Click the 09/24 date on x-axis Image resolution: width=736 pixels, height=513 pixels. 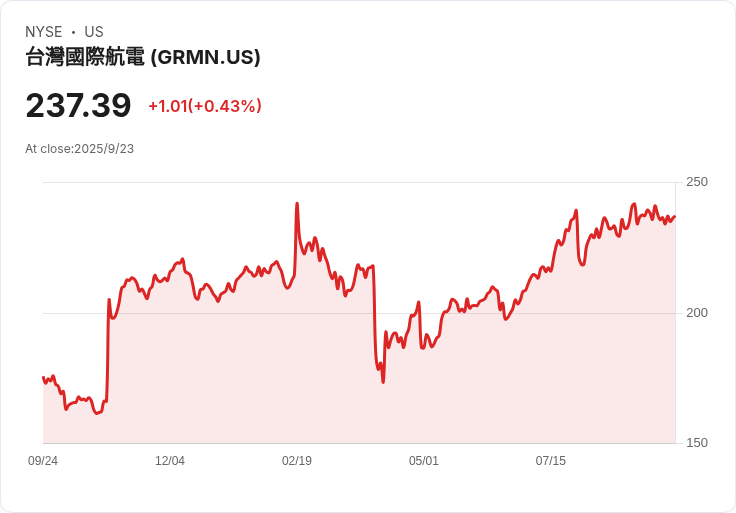(43, 461)
